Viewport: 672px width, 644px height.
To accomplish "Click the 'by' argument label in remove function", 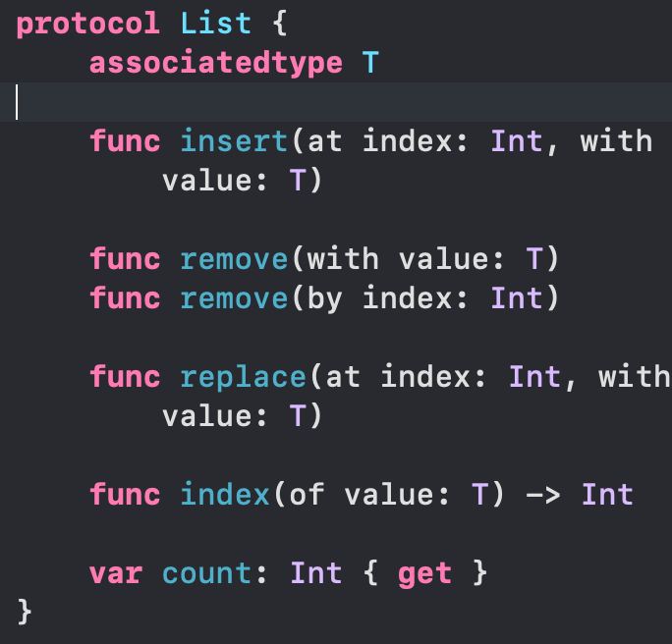I will click(x=324, y=299).
